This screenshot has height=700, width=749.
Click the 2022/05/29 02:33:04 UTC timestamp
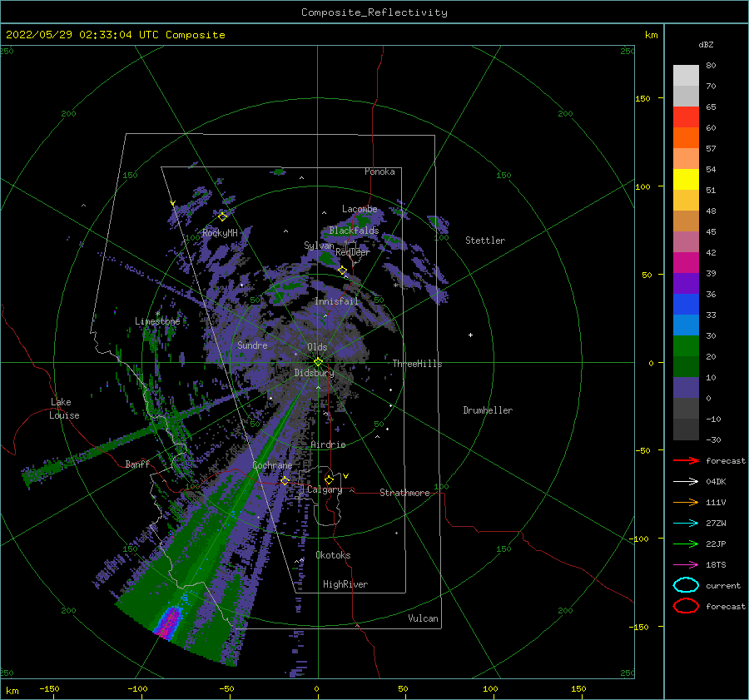point(115,35)
